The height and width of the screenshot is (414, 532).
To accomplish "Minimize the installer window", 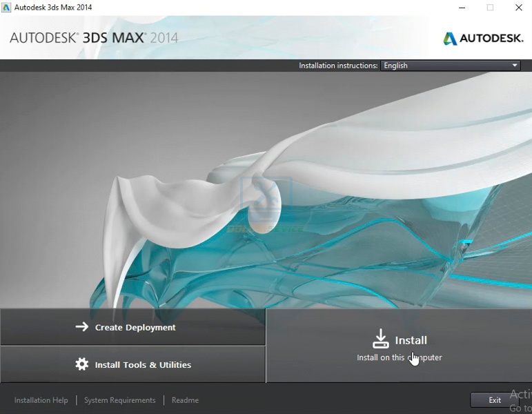I will click(462, 8).
